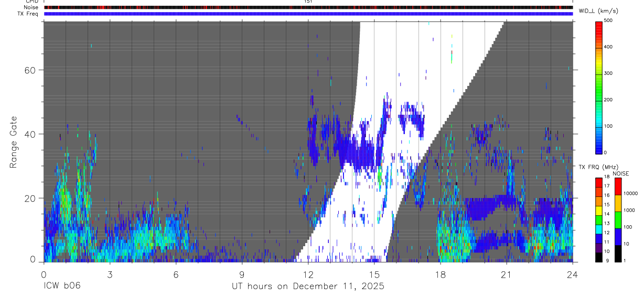Click the "1000" label on NOISE legend
Image resolution: width=644 pixels, height=297 pixels.
630,211
